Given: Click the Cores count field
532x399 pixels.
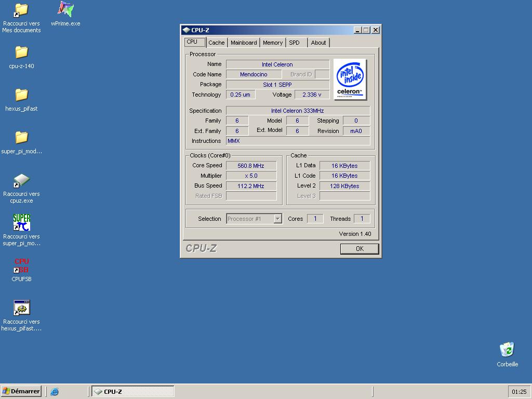Looking at the screenshot, I should tap(315, 219).
